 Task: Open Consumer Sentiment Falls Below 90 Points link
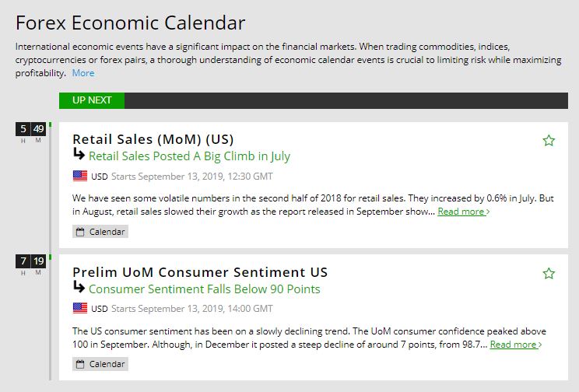(x=205, y=289)
